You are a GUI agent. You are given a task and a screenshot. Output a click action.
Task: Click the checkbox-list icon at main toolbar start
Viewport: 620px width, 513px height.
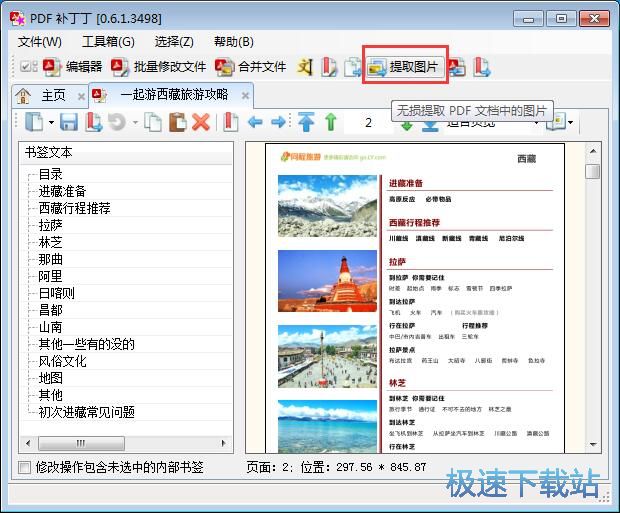coord(29,66)
